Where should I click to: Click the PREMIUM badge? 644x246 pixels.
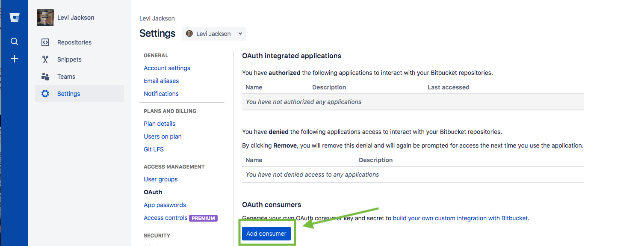click(203, 218)
